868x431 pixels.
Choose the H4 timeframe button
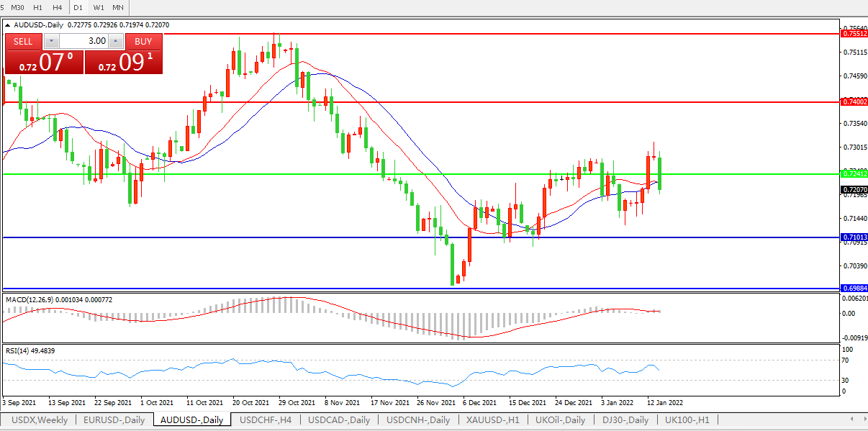pyautogui.click(x=57, y=7)
